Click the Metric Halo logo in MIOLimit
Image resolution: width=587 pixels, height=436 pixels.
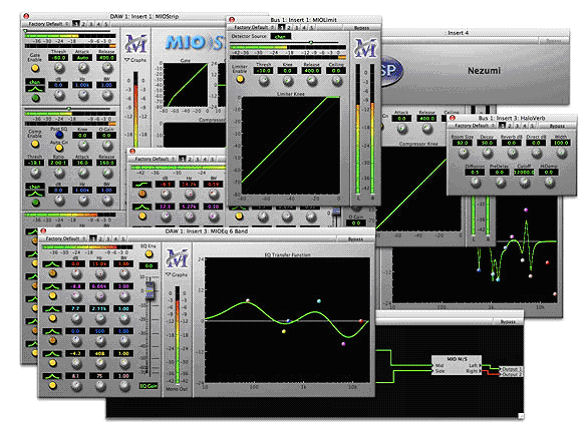coord(365,48)
